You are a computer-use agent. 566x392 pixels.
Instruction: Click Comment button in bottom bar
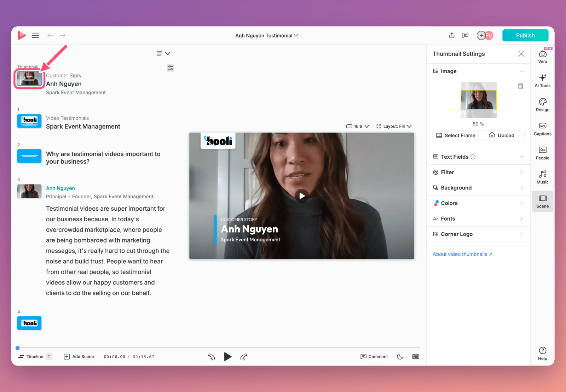tap(374, 357)
